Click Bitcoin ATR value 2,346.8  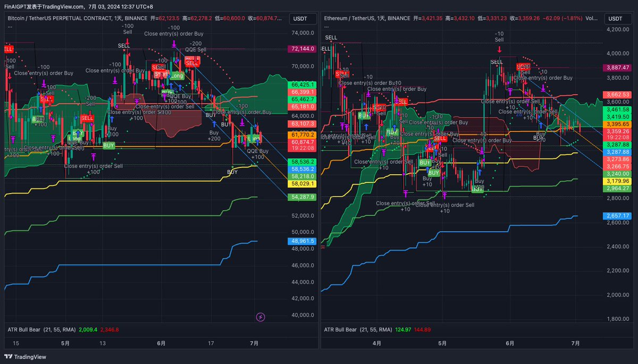point(110,329)
